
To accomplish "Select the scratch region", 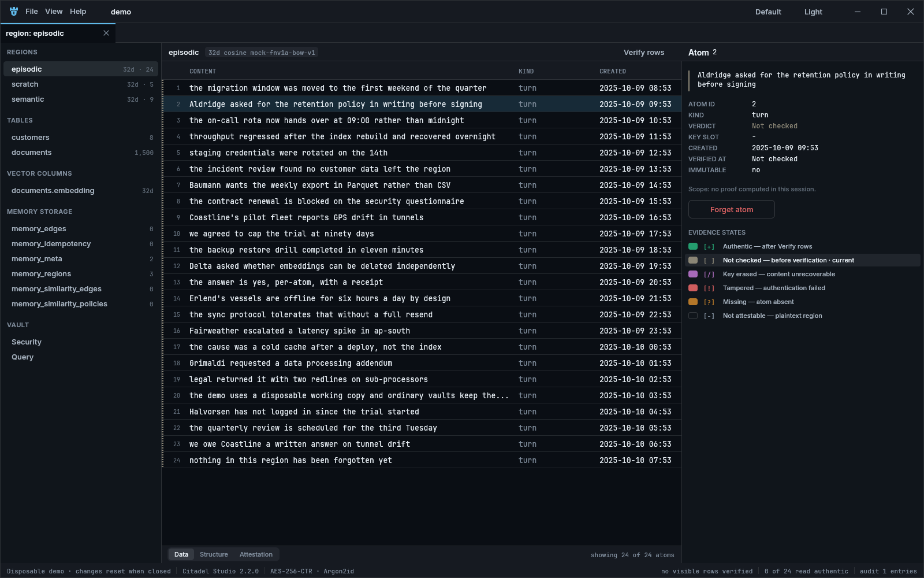I will click(x=81, y=84).
